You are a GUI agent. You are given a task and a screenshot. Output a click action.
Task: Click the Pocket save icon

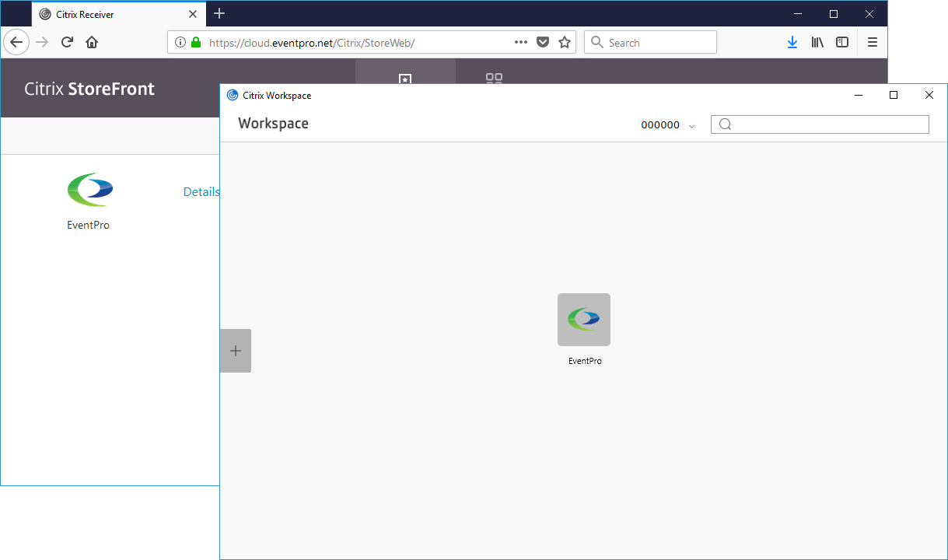[x=544, y=42]
